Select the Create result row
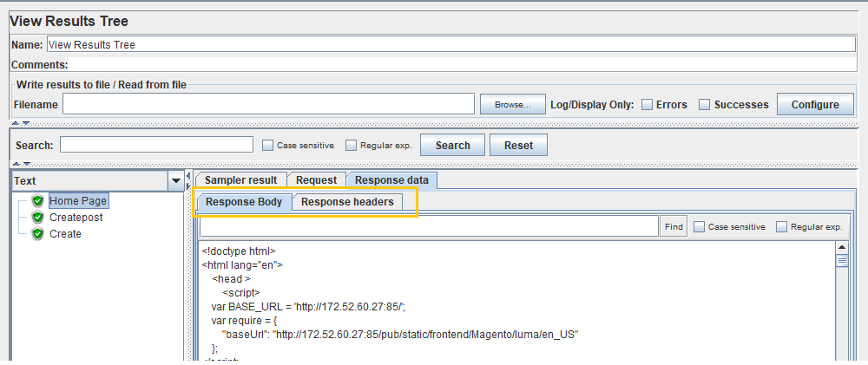 [x=65, y=234]
